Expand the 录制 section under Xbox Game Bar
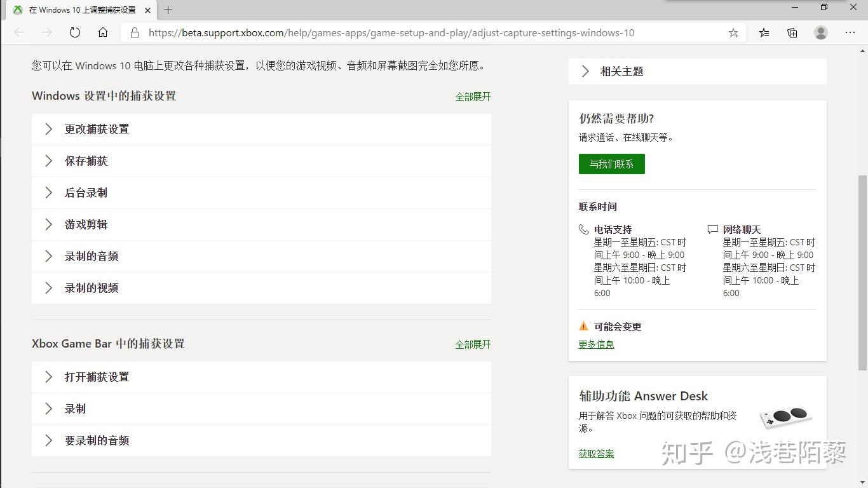Screen dimensions: 868x488 261,409
